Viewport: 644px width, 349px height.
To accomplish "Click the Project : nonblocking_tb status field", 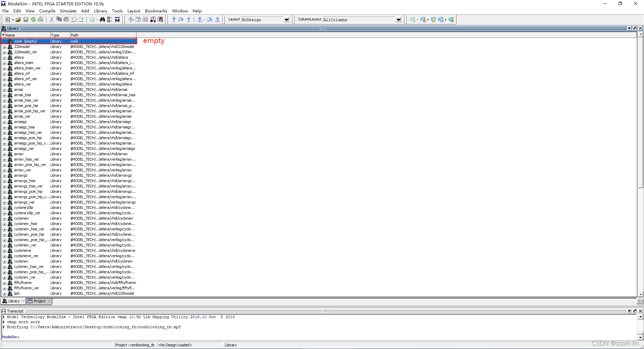I will [x=135, y=345].
